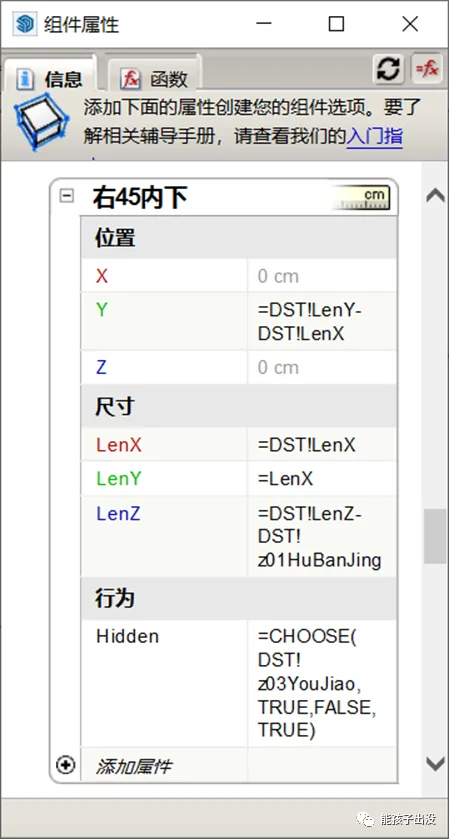Select the LenZ attribute name

(118, 514)
